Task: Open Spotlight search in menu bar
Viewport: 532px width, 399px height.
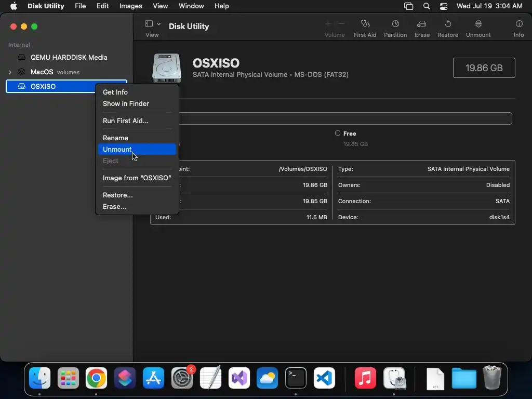Action: [427, 6]
